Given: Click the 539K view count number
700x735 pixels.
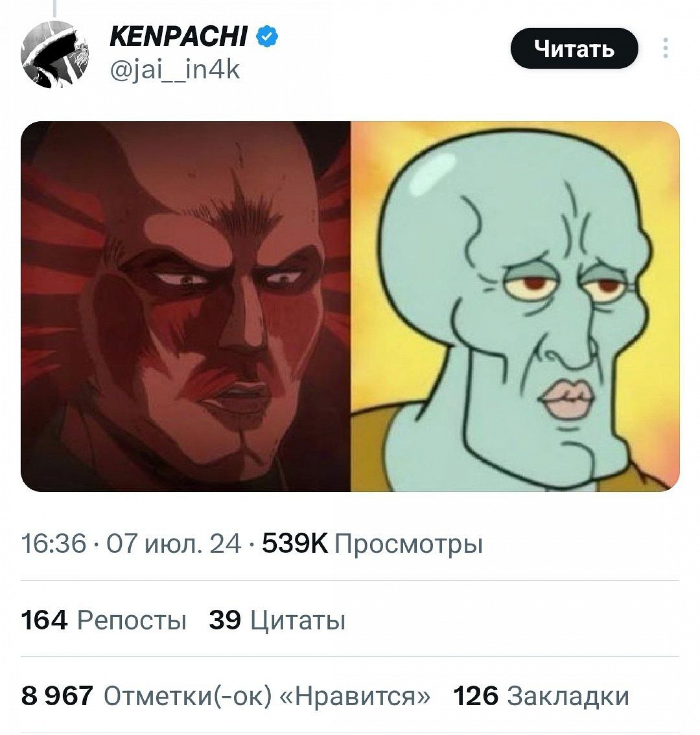Looking at the screenshot, I should pos(295,544).
